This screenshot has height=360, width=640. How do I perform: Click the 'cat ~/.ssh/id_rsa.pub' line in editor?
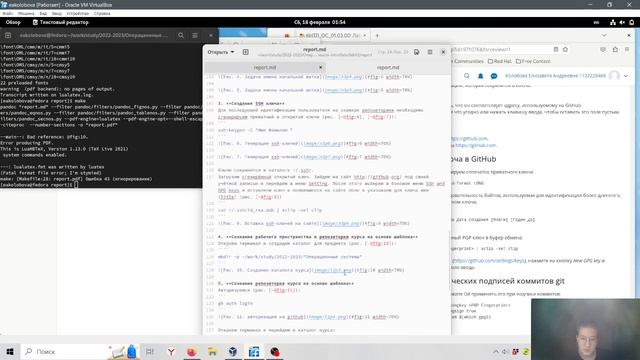[270, 210]
